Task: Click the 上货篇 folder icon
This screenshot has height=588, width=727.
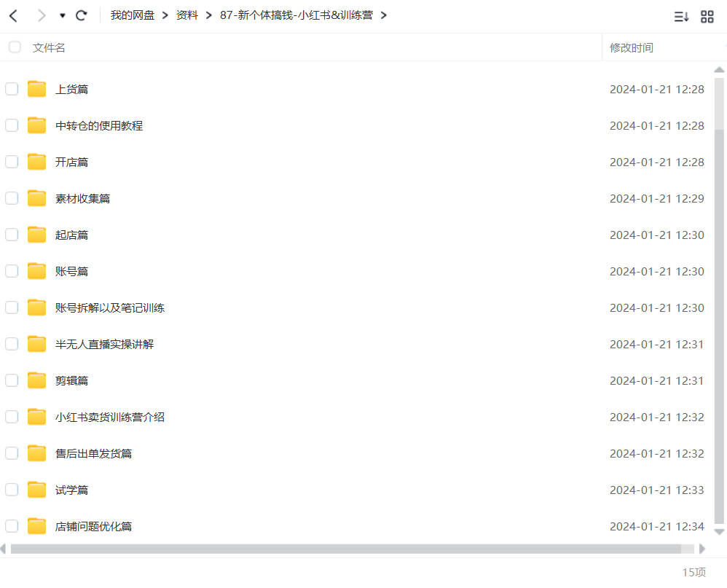Action: tap(36, 89)
